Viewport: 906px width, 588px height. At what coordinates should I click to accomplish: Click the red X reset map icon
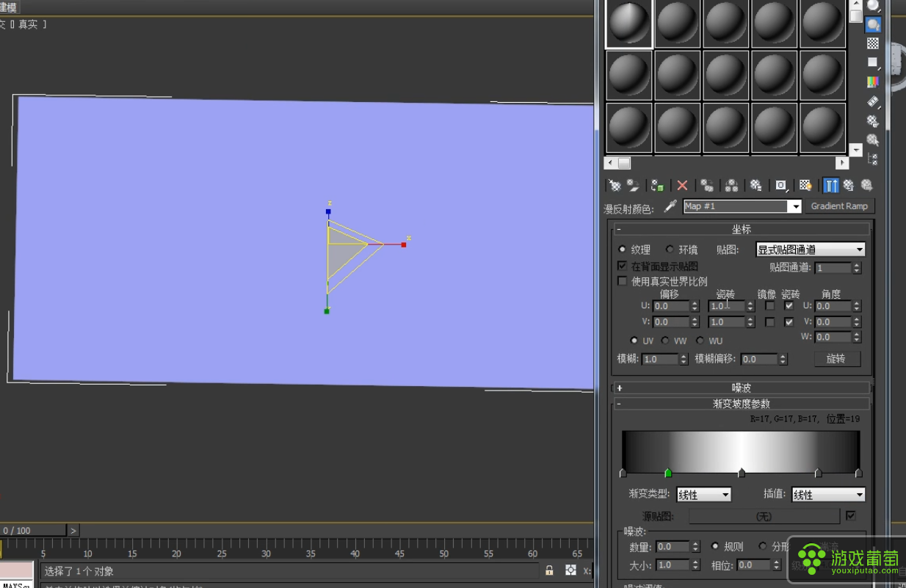682,186
